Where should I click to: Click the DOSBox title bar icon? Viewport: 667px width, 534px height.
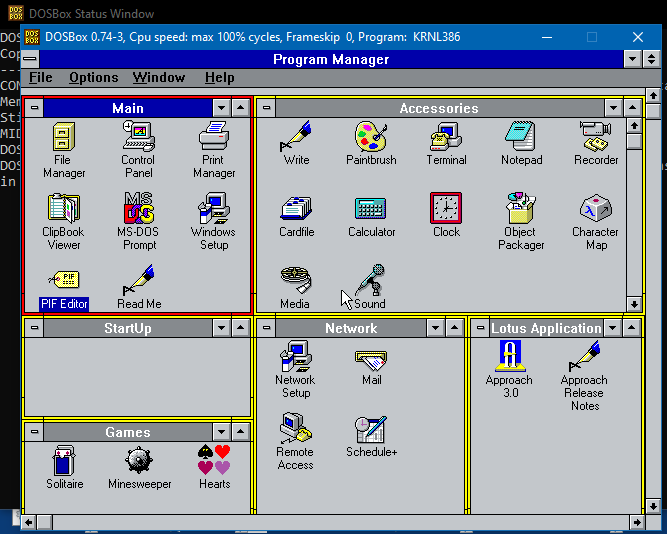click(x=32, y=37)
